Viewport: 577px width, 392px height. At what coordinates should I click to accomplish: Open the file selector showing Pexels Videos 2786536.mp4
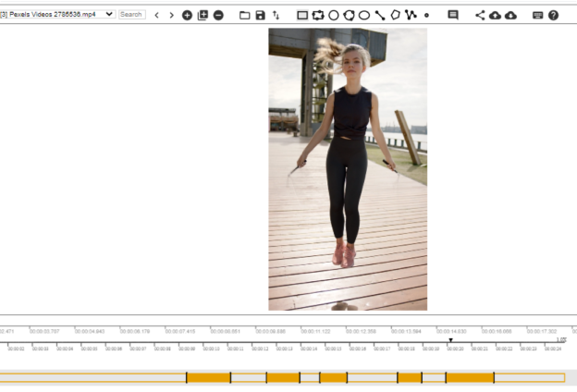coord(57,15)
